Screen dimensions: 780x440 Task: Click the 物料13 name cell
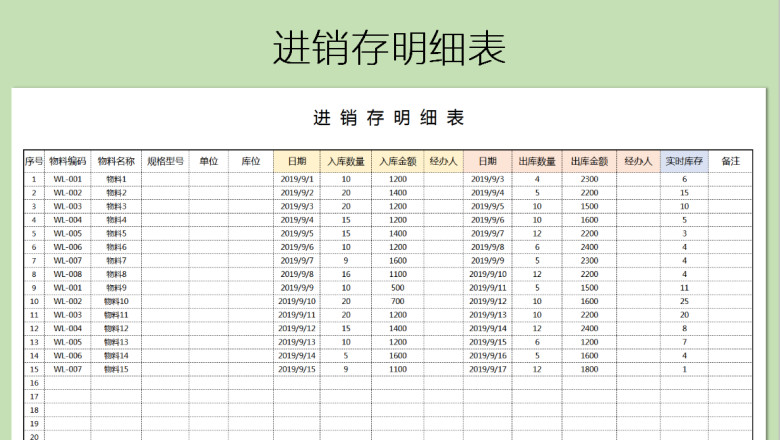[x=116, y=342]
